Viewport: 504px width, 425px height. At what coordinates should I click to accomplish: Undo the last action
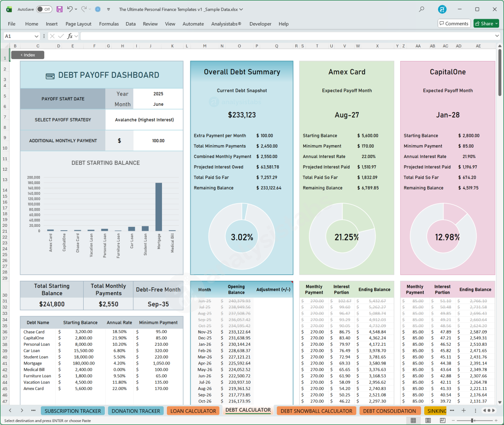[70, 9]
